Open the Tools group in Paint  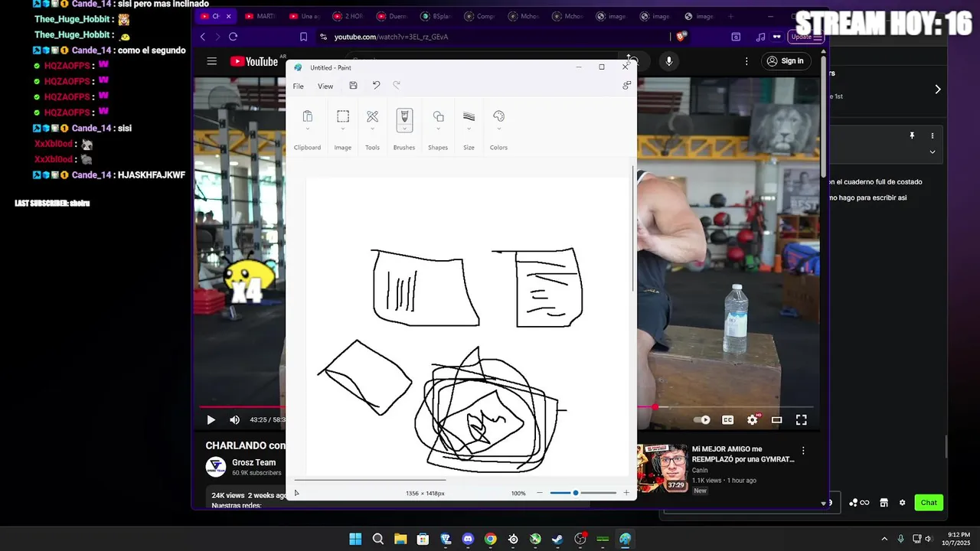[372, 116]
